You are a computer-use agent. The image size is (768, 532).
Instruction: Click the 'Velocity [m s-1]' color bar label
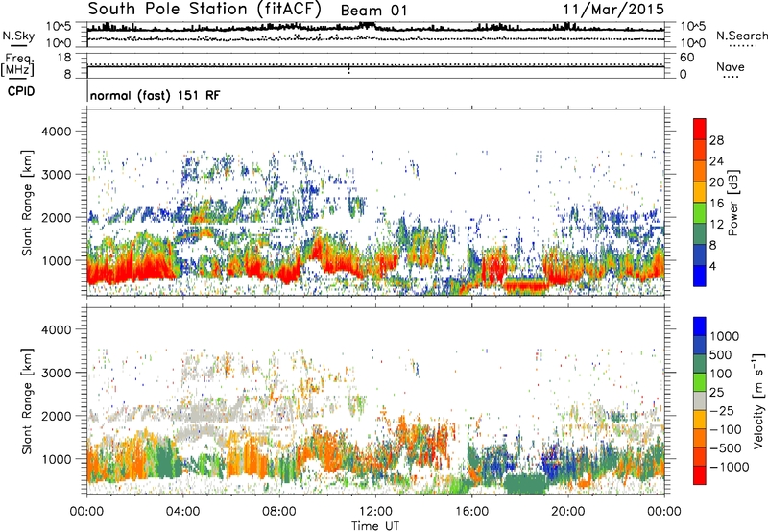tap(758, 401)
